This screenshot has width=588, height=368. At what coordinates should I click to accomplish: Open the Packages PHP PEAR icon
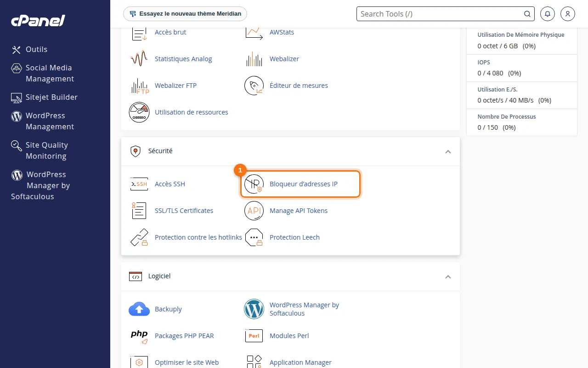tap(139, 336)
